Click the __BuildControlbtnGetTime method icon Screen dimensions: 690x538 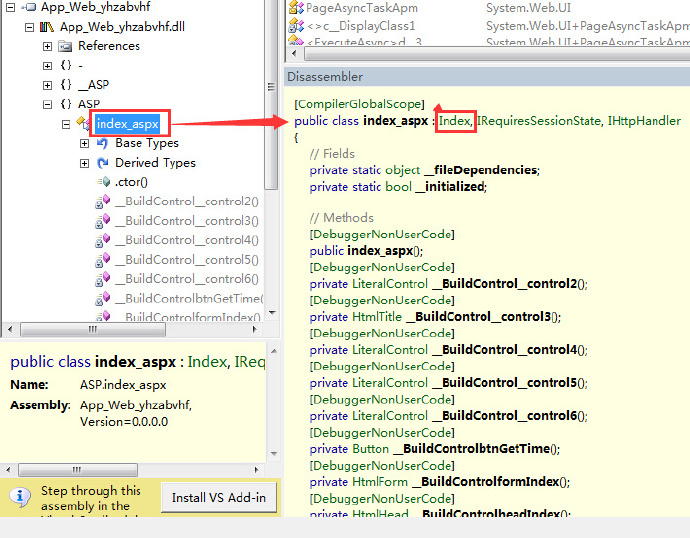[x=103, y=299]
